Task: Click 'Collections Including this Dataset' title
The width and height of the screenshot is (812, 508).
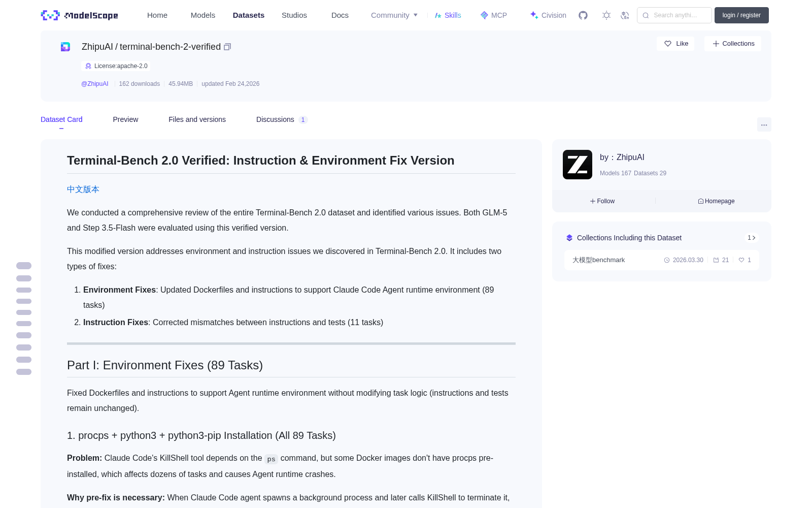Action: click(629, 238)
